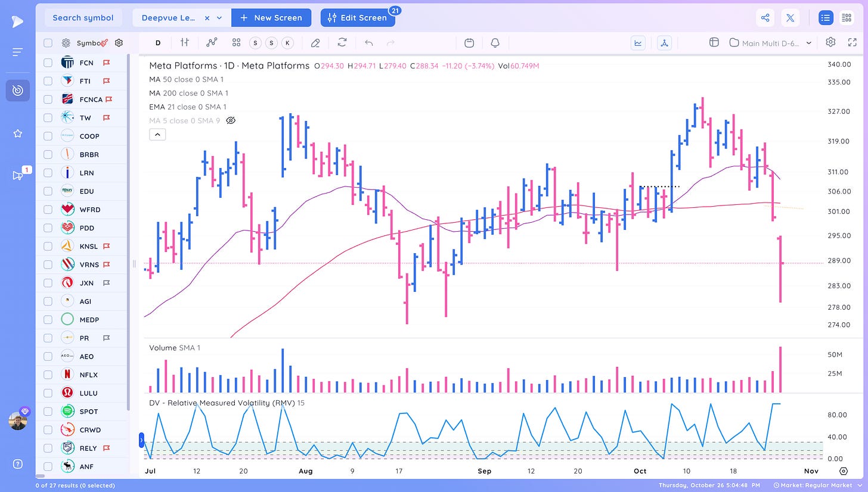Click the share icon in top bar
Screen dimensions: 868x492
tap(765, 18)
